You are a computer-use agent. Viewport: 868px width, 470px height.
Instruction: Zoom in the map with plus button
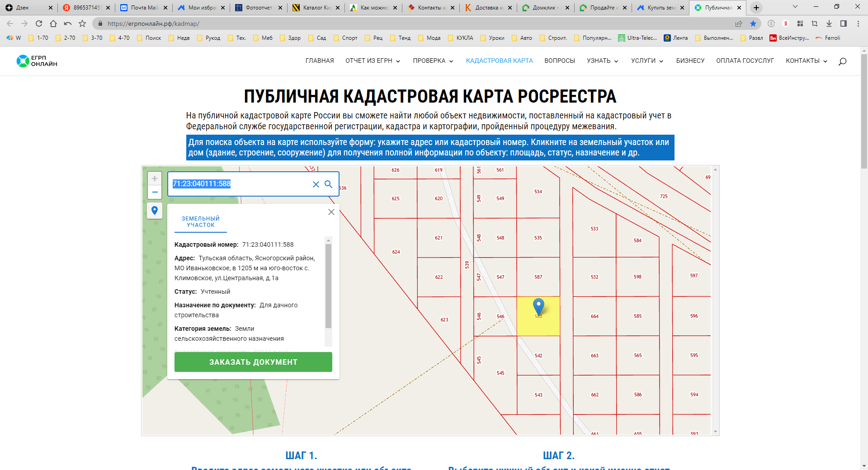coord(155,179)
